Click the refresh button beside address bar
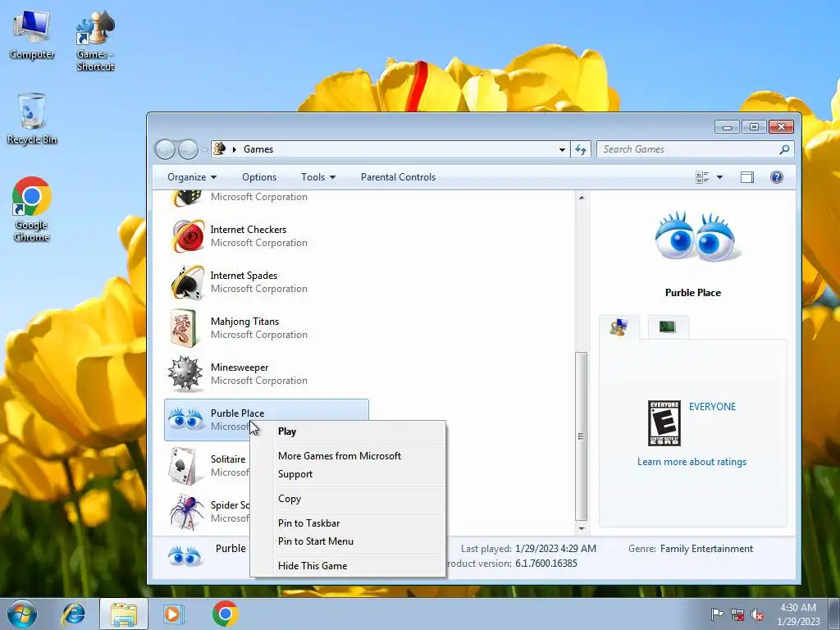This screenshot has height=630, width=840. (x=581, y=149)
